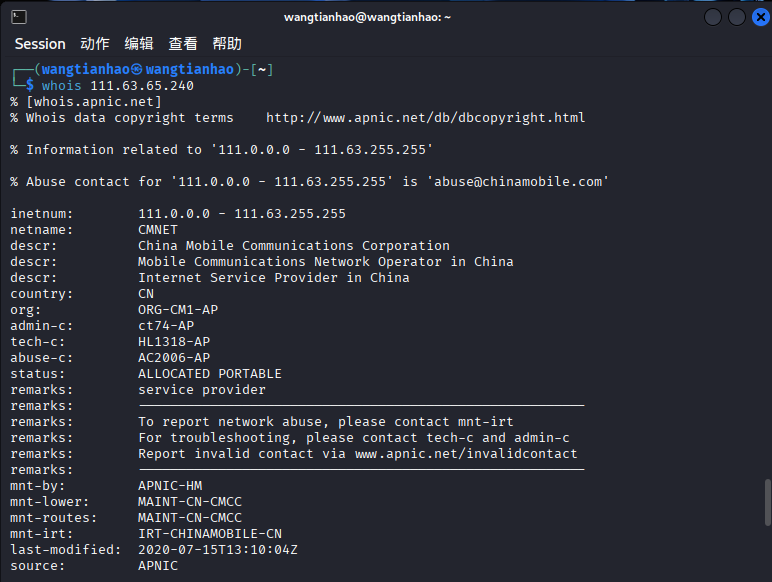Screen dimensions: 772x582
Task: Open the 编辑 menu
Action: pyautogui.click(x=139, y=44)
